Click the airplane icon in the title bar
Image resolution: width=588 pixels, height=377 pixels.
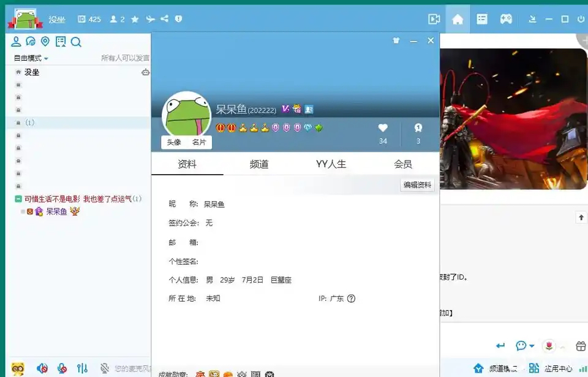pos(151,19)
